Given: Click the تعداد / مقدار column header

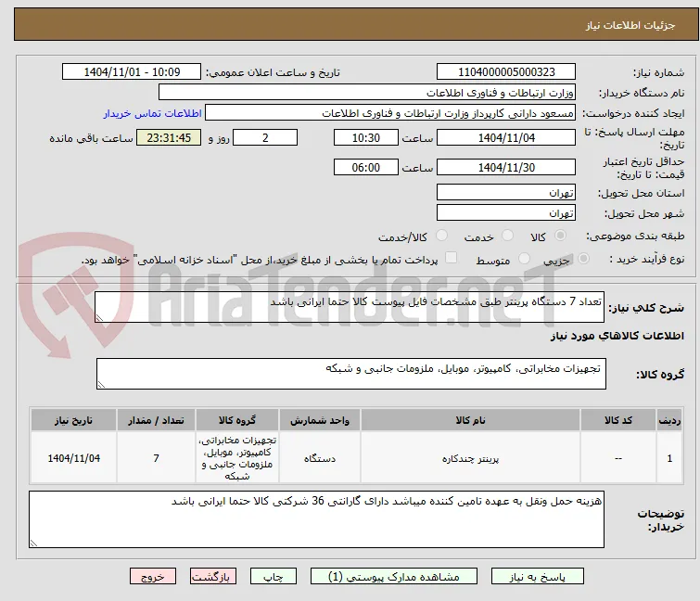Looking at the screenshot, I should [157, 420].
